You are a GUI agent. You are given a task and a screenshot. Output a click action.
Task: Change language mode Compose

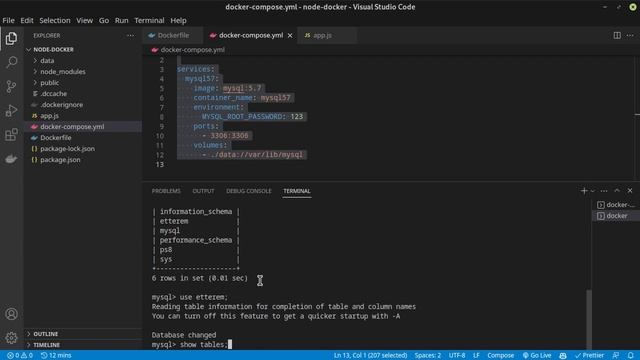point(500,355)
